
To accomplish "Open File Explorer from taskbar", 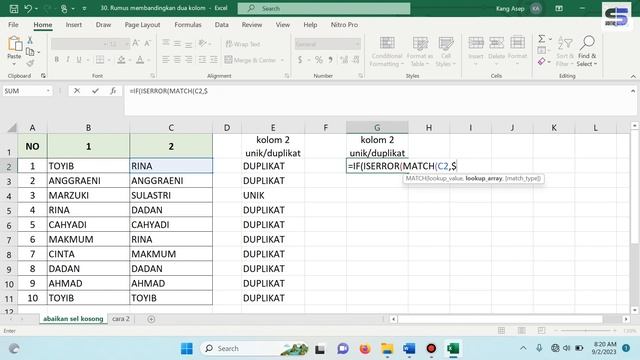I will coord(387,349).
